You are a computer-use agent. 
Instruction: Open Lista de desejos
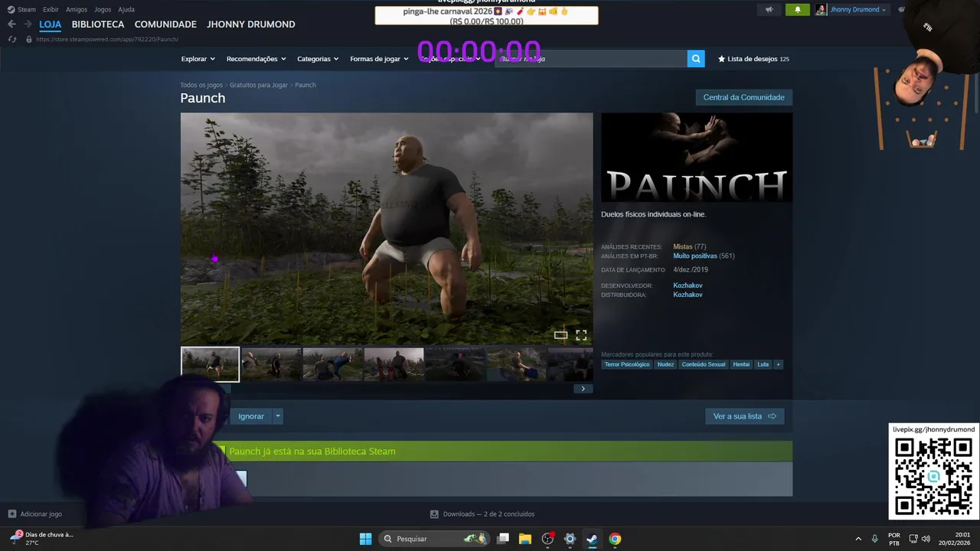coord(753,59)
